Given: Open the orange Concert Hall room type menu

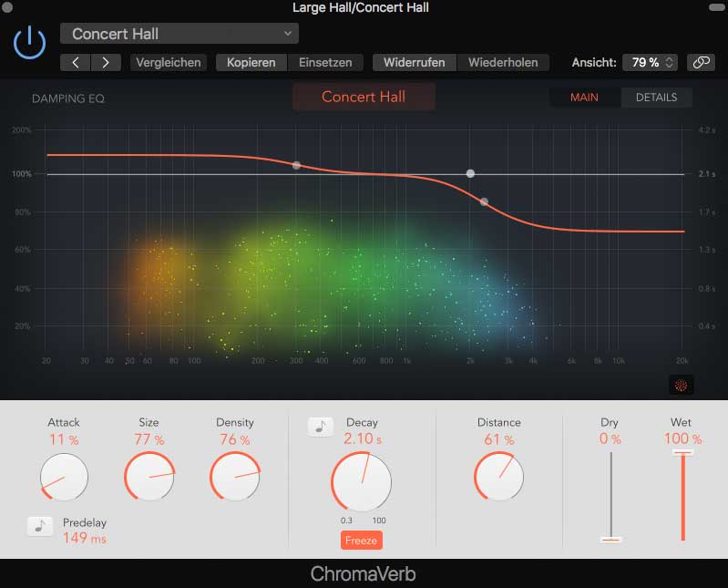Looking at the screenshot, I should 364,97.
